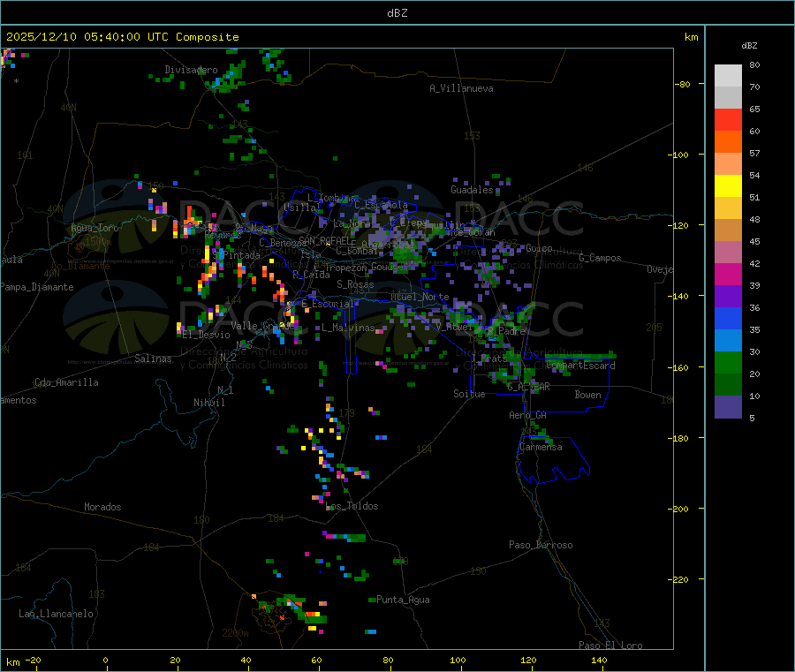Click the Pampa_Diamante label
Image resolution: width=795 pixels, height=672 pixels.
(36, 287)
